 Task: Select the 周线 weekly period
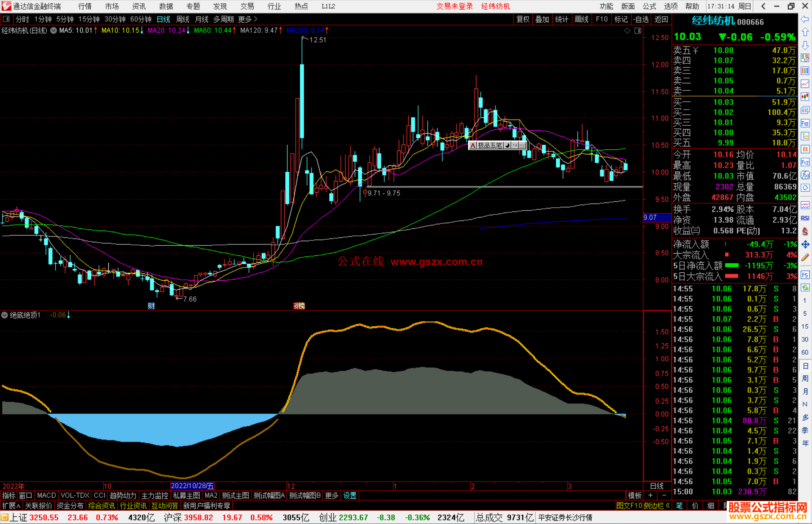point(183,19)
